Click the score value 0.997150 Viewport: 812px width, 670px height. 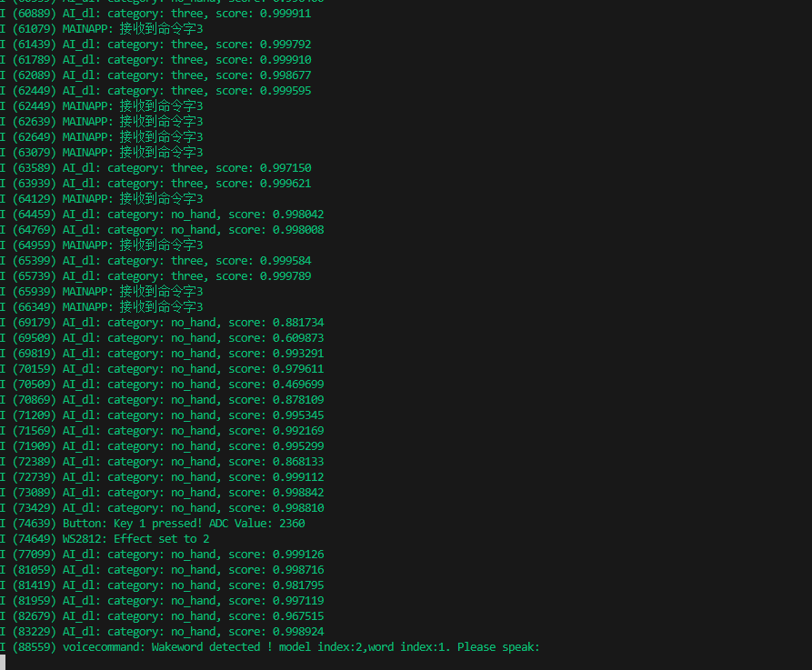[x=286, y=168]
